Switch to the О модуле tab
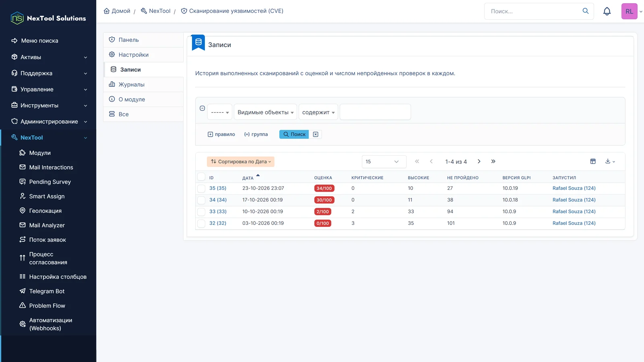This screenshot has width=644, height=362. click(143, 99)
